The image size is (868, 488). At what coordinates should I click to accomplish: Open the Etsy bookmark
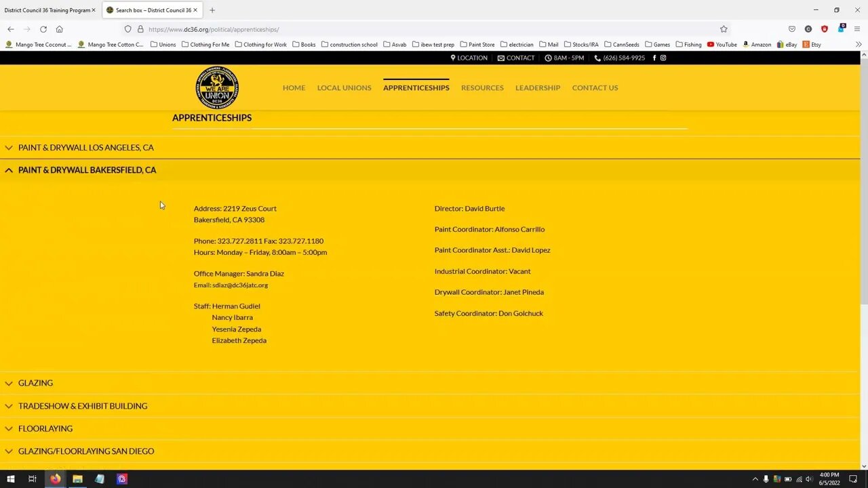click(812, 45)
